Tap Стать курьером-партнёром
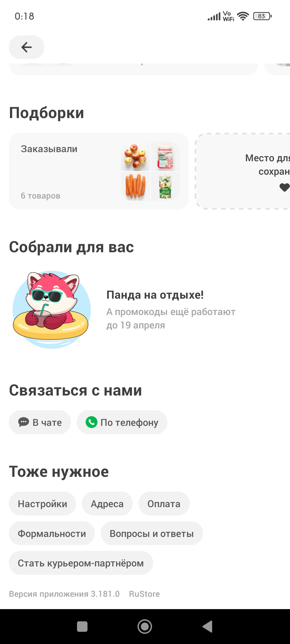 81,563
